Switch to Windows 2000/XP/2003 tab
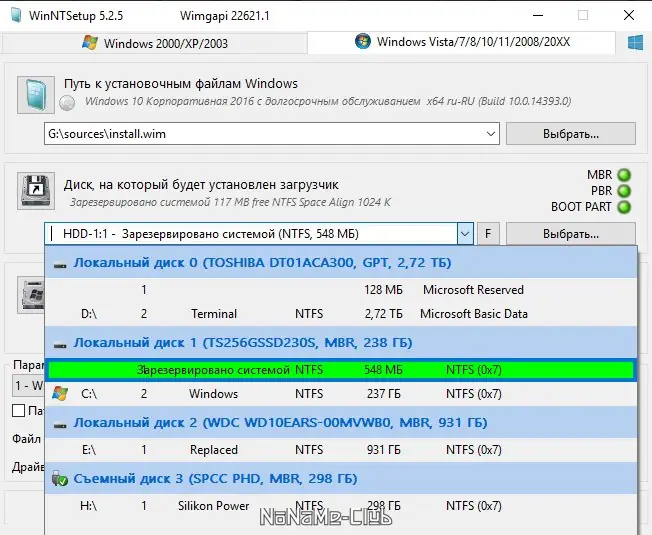Image resolution: width=652 pixels, height=535 pixels. click(155, 43)
